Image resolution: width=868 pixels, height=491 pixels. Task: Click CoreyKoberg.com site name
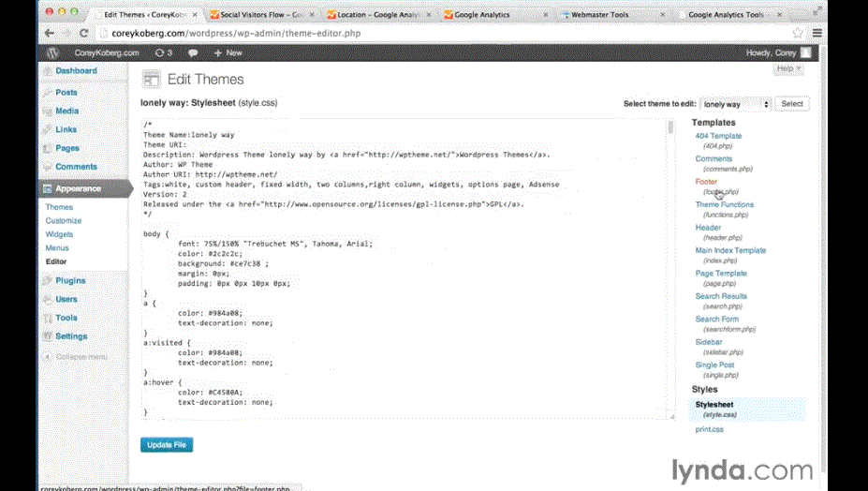coord(107,53)
